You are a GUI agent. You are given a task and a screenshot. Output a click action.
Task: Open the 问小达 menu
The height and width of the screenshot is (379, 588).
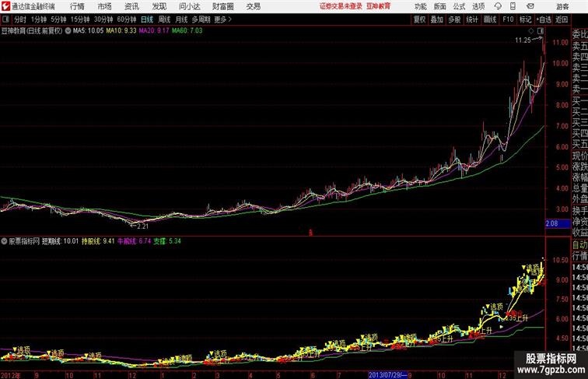click(189, 6)
